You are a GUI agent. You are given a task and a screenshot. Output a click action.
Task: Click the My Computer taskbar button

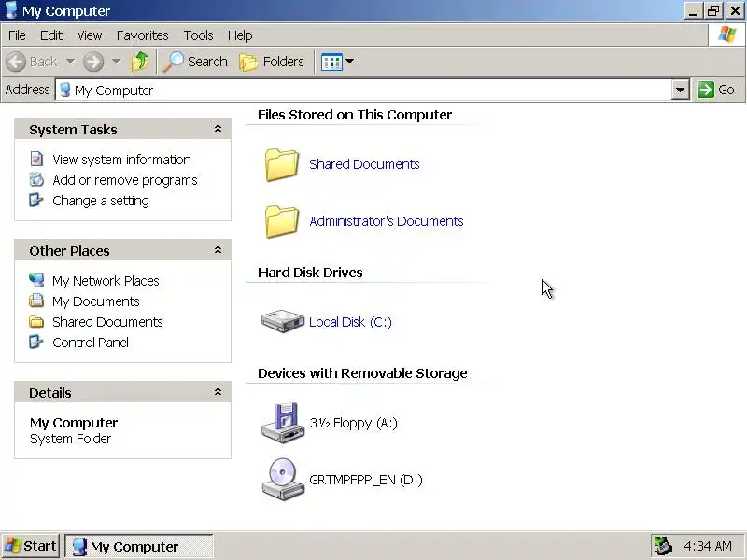pos(139,546)
